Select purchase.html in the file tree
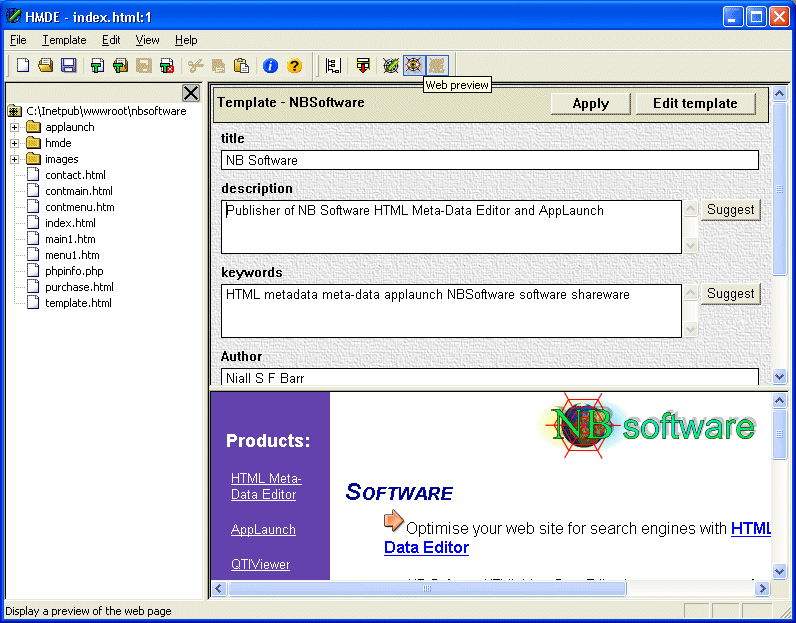Viewport: 796px width, 623px height. (79, 287)
